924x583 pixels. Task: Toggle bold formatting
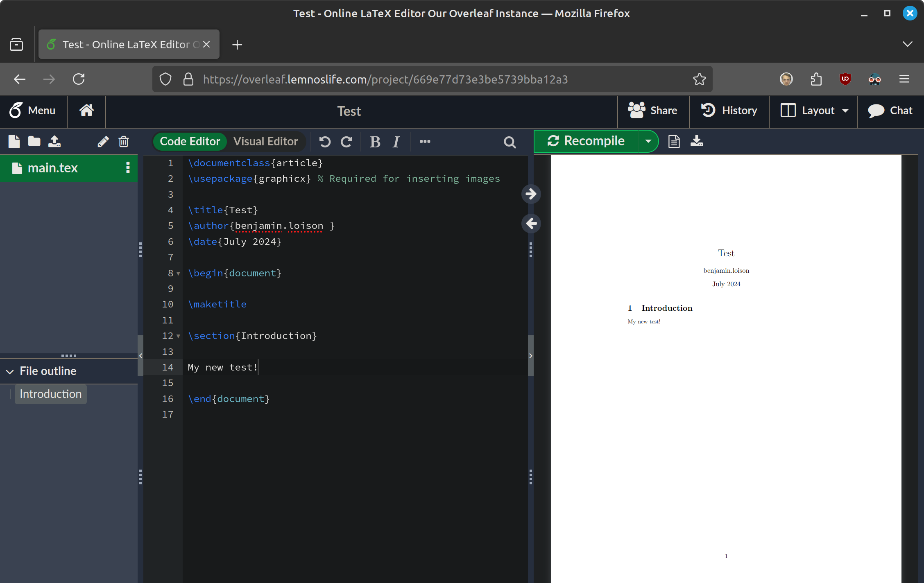(x=375, y=142)
